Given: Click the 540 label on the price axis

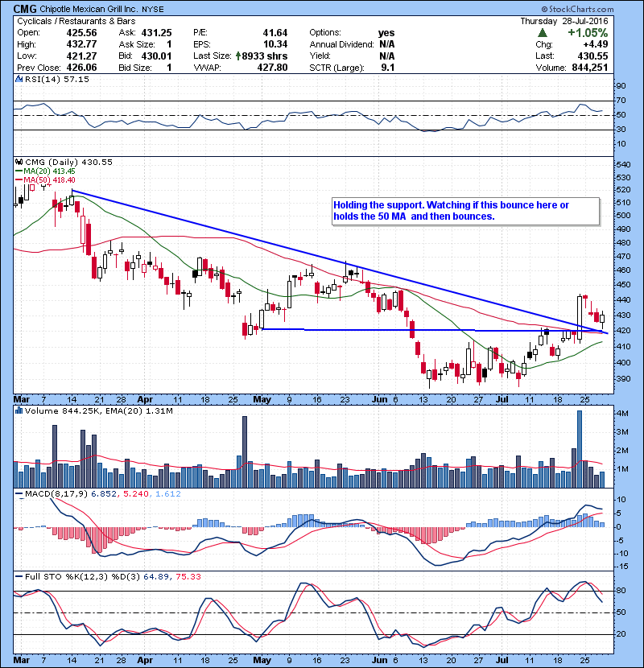Looking at the screenshot, I should pos(623,165).
